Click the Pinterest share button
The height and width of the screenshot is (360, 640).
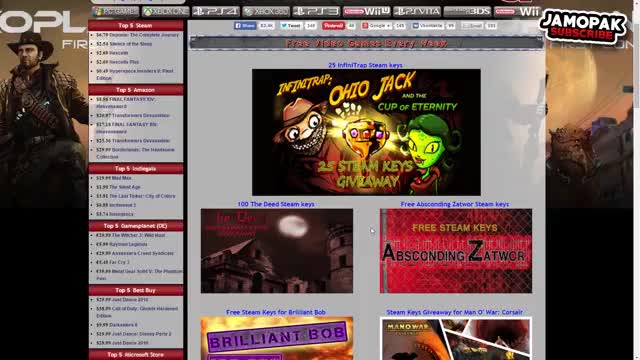tap(333, 26)
